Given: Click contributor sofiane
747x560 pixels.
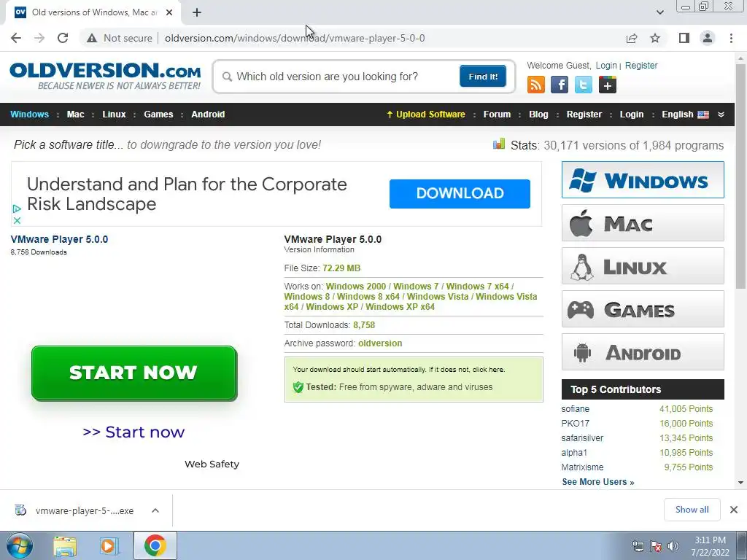Looking at the screenshot, I should [x=575, y=409].
